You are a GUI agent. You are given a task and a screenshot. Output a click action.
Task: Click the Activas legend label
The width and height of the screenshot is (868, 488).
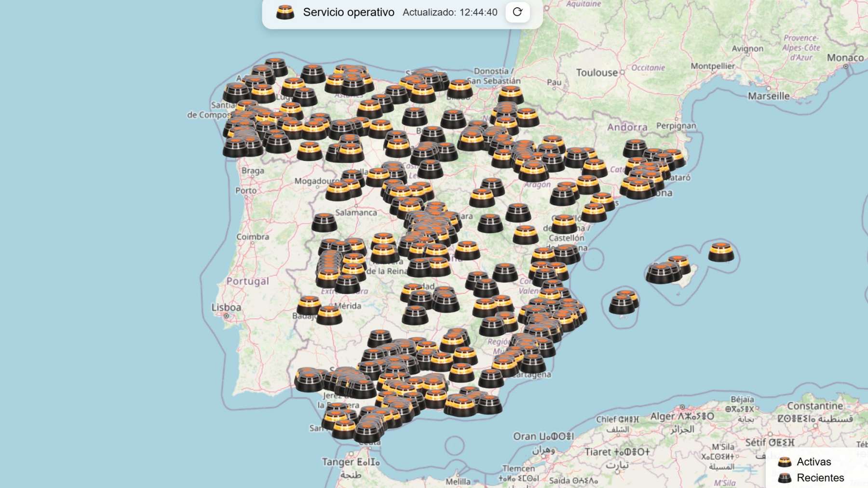pyautogui.click(x=814, y=462)
